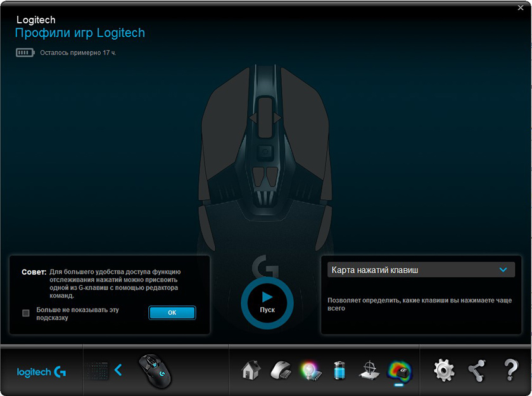Start tracking with the Пуск play button
Image resolution: width=532 pixels, height=396 pixels.
[267, 303]
